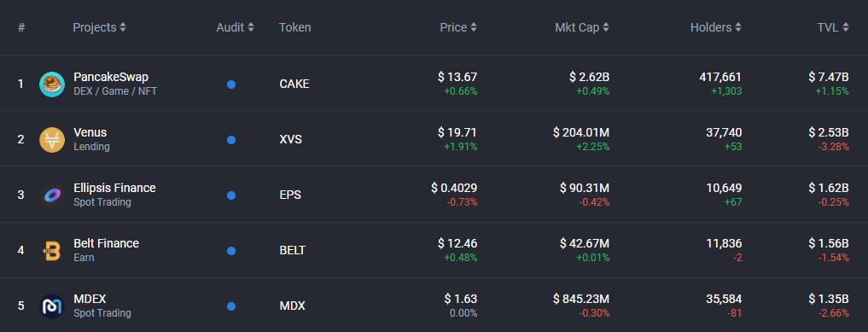Click the blue audit dot for PancakeSwap
Viewport: 868px width, 332px height.
coord(231,84)
